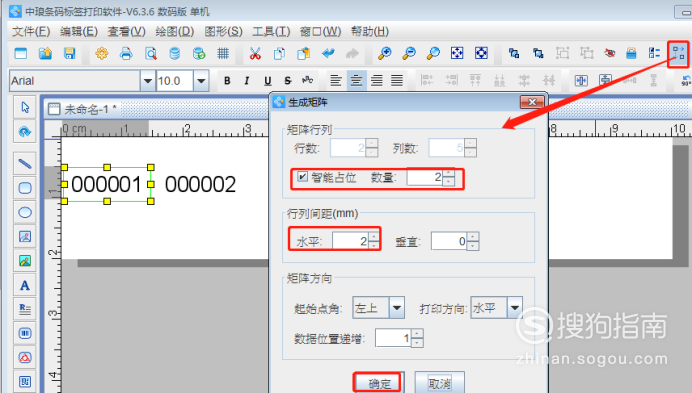Click the 数量 input field
This screenshot has height=393, width=692.
pyautogui.click(x=425, y=178)
